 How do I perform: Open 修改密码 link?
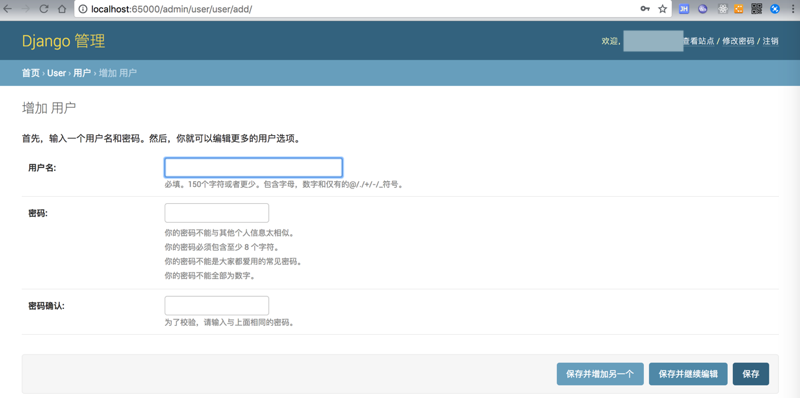pos(738,41)
